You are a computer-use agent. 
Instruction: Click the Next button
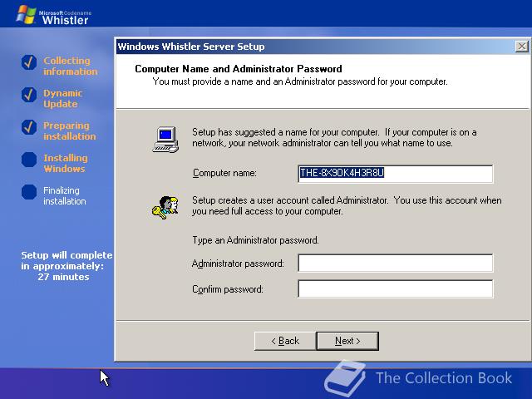pos(347,341)
